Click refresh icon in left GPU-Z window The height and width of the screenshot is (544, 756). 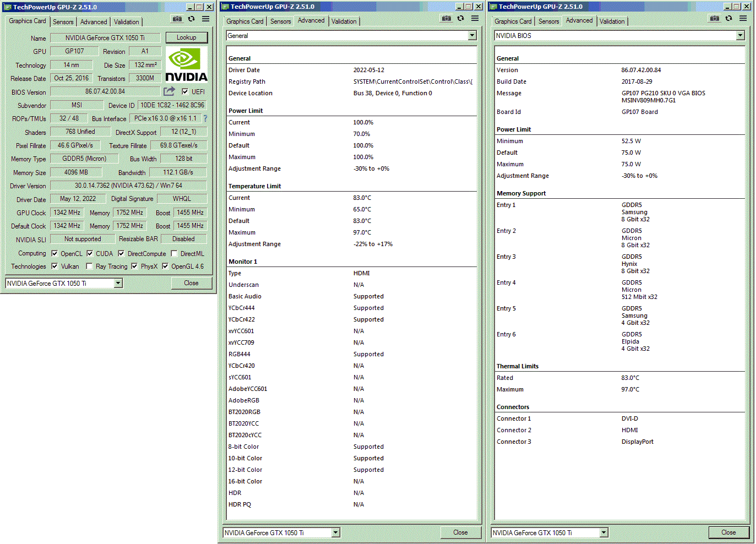click(191, 19)
